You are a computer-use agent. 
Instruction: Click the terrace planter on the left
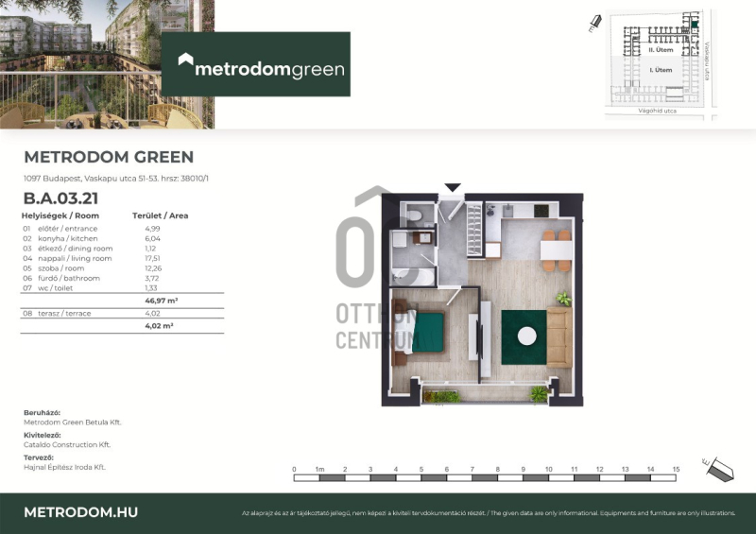click(x=441, y=397)
